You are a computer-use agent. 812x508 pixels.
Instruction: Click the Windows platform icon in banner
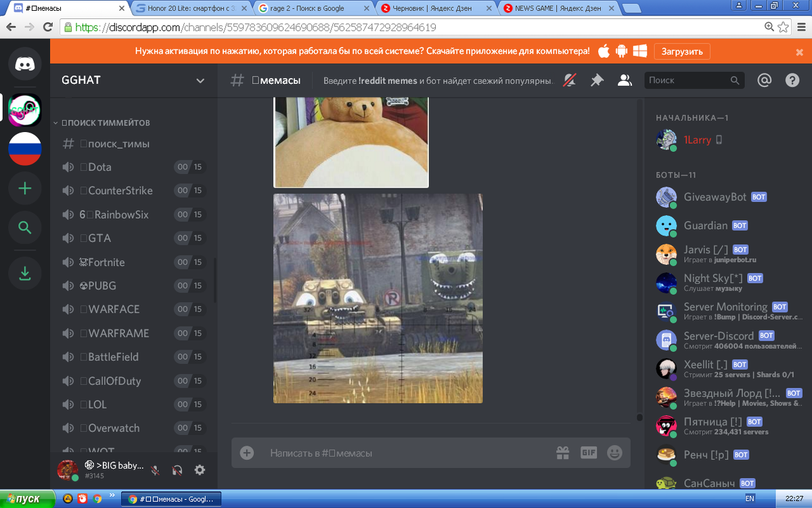tap(640, 51)
